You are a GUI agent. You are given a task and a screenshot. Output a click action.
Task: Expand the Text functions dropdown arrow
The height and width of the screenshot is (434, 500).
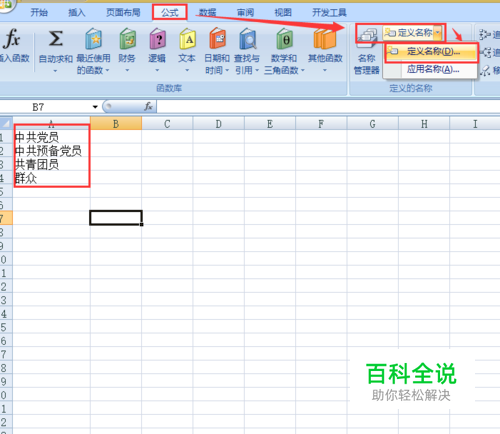[187, 70]
